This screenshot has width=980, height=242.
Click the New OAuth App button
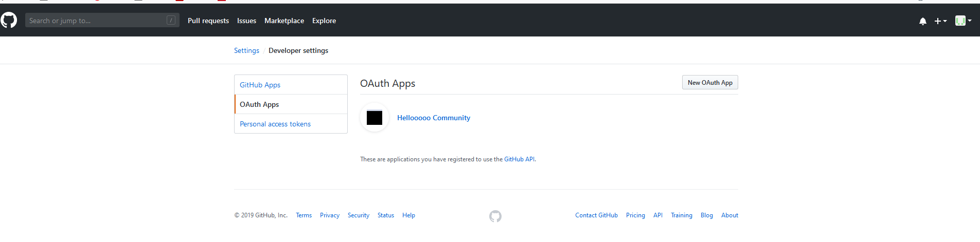tap(710, 82)
